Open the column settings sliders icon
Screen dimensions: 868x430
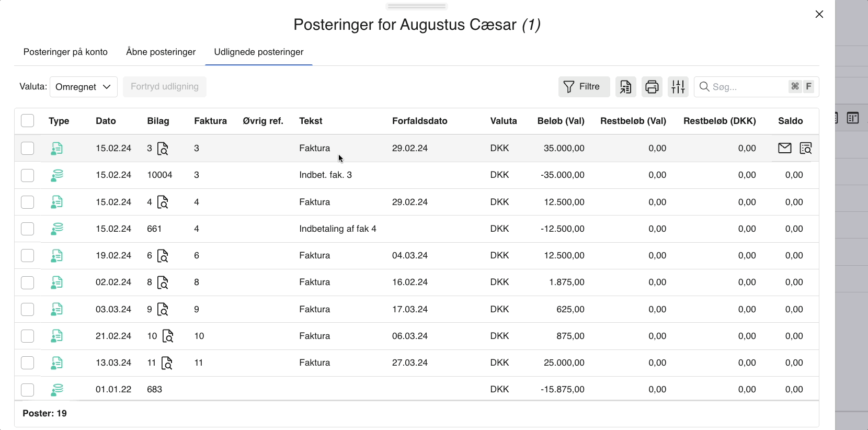pyautogui.click(x=678, y=86)
